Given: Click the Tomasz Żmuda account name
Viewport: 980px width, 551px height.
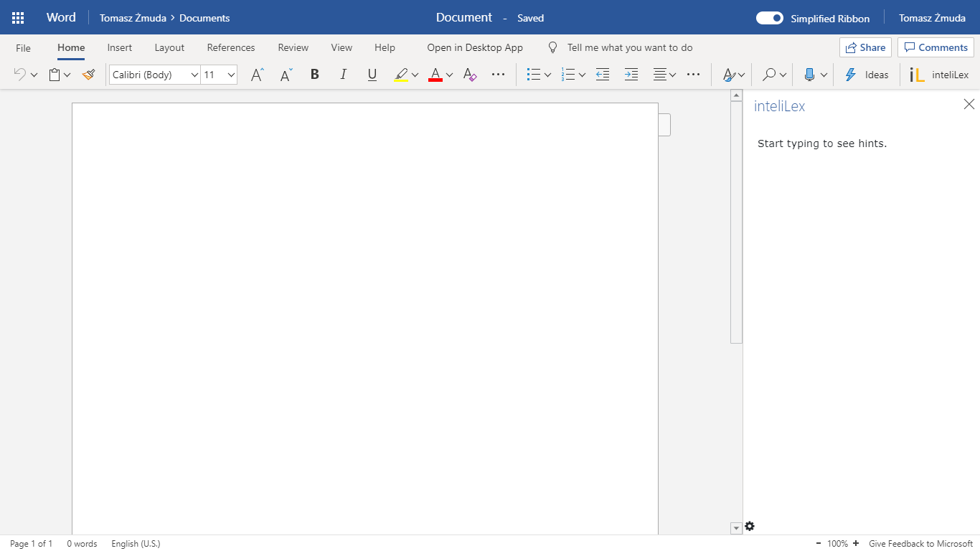Looking at the screenshot, I should coord(932,18).
